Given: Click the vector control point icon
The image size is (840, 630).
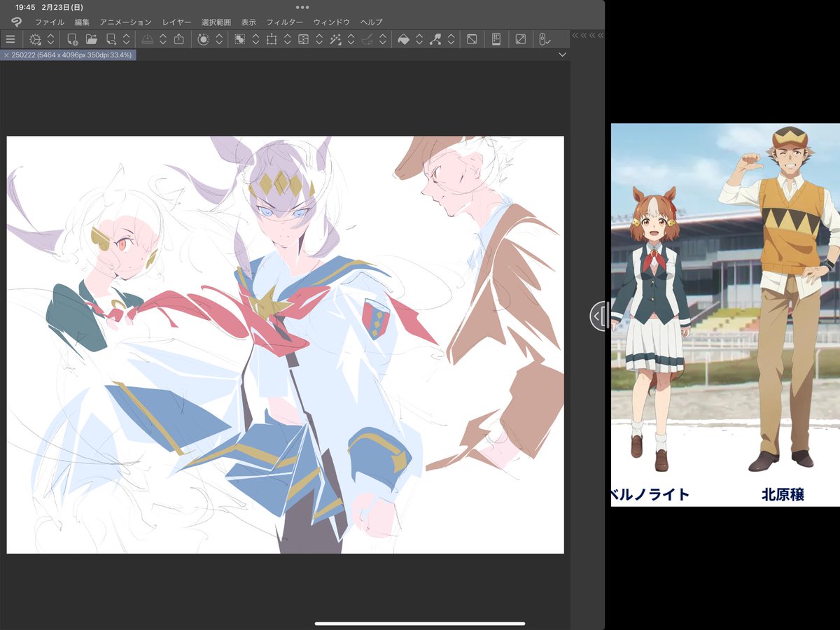Looking at the screenshot, I should pyautogui.click(x=435, y=40).
